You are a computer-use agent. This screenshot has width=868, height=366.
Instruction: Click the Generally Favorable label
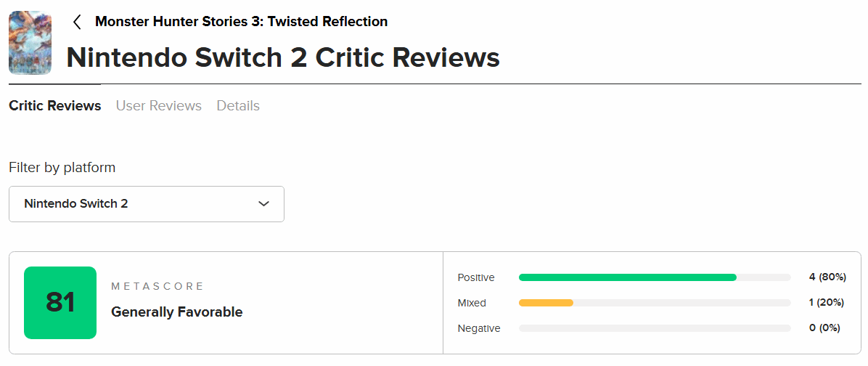(176, 312)
